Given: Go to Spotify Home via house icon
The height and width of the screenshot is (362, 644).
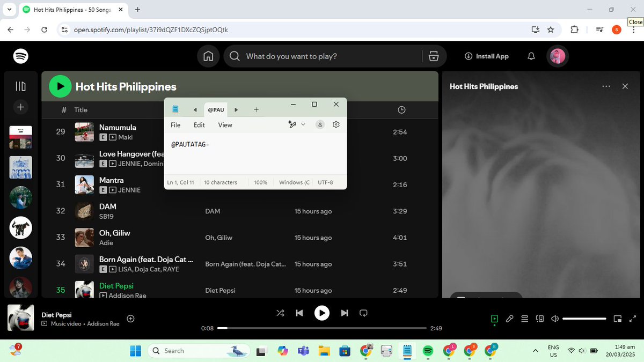Looking at the screenshot, I should point(208,56).
